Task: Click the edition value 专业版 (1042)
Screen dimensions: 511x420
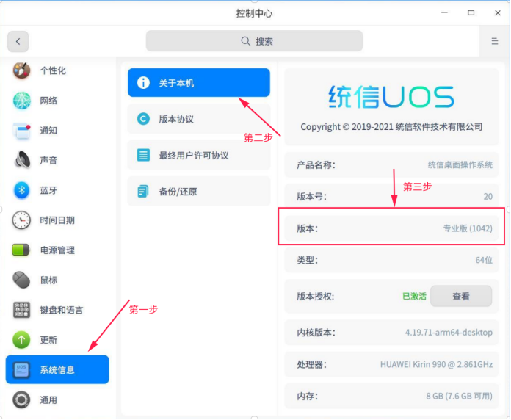Action: click(x=468, y=228)
